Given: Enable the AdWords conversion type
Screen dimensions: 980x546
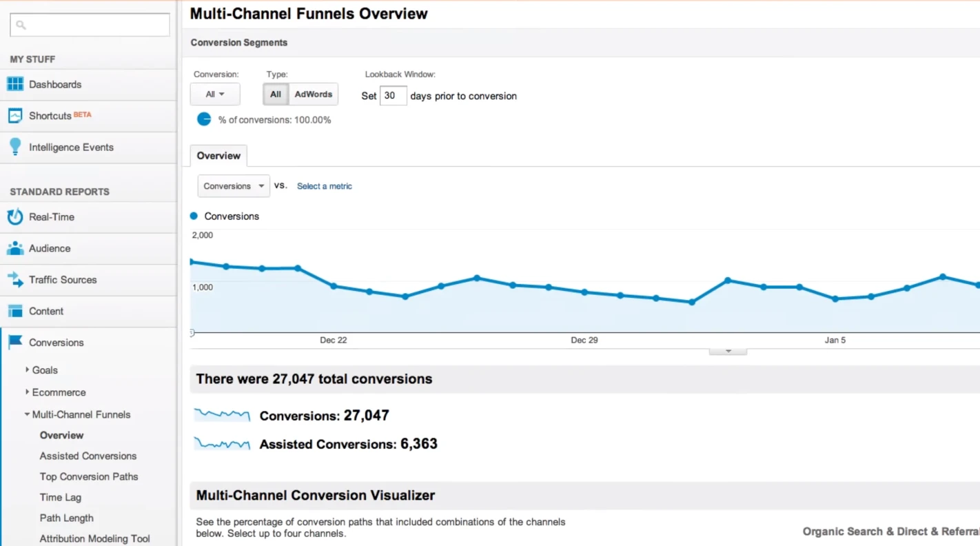Looking at the screenshot, I should [x=313, y=94].
